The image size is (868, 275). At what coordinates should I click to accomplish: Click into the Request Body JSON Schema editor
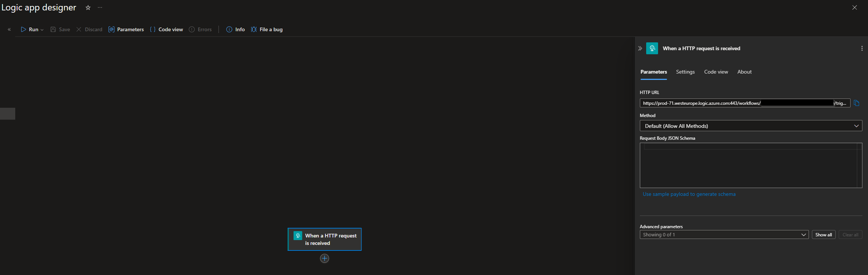pyautogui.click(x=751, y=165)
